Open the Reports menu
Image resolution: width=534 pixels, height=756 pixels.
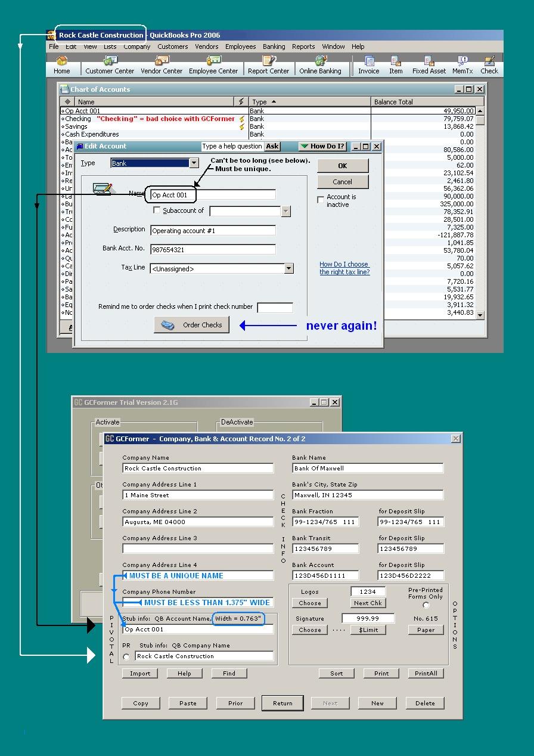(303, 47)
